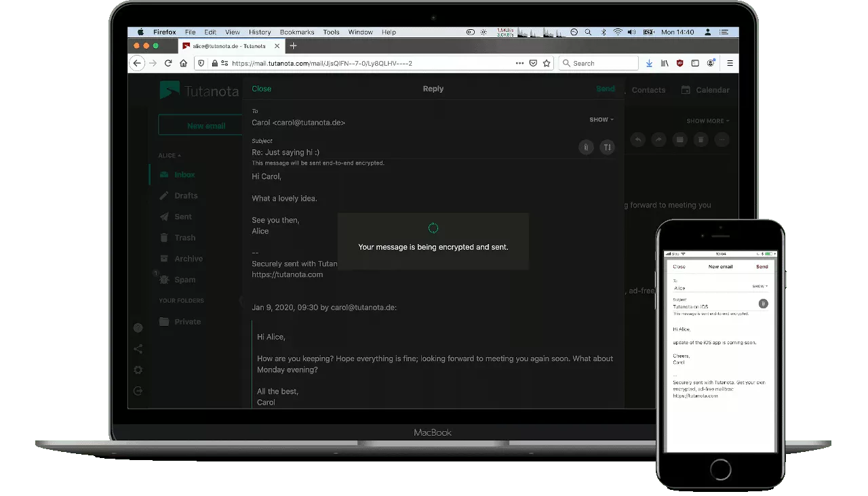The image size is (868, 496).
Task: Click the reply arrow icon in mail view
Action: pos(637,140)
